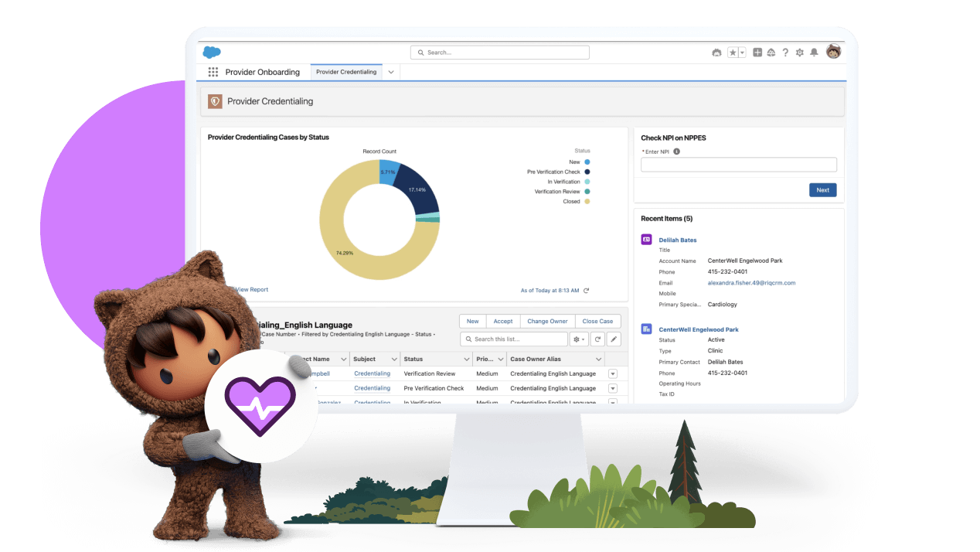Click the CenterWell Engelwood Park account icon
Screen dimensions: 980x552
pyautogui.click(x=646, y=329)
